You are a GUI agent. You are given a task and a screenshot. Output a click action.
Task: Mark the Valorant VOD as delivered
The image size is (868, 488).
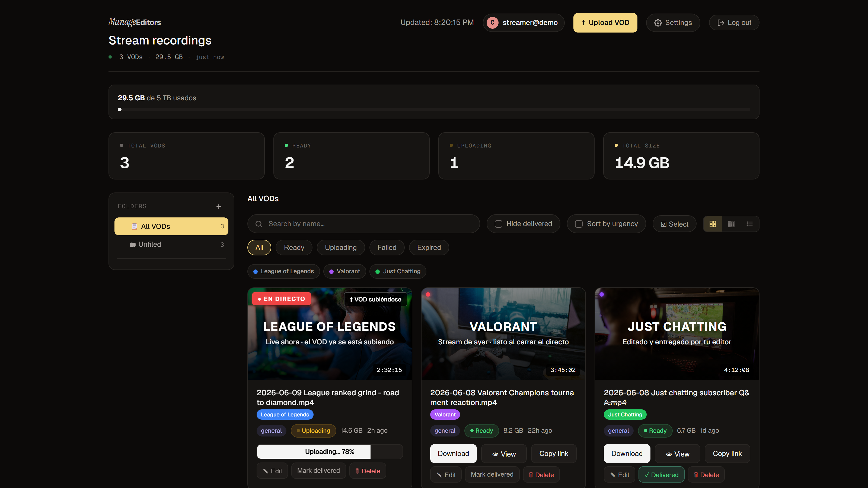(492, 474)
